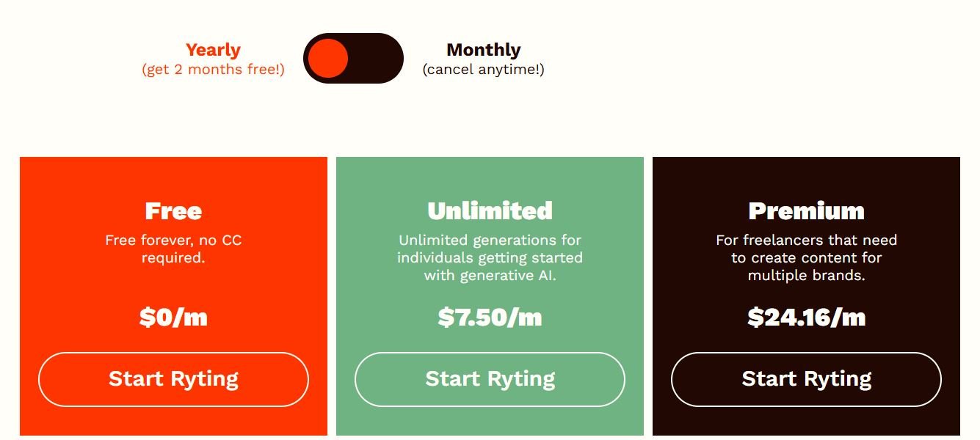Click the Free plan heading
980x440 pixels.
point(173,210)
